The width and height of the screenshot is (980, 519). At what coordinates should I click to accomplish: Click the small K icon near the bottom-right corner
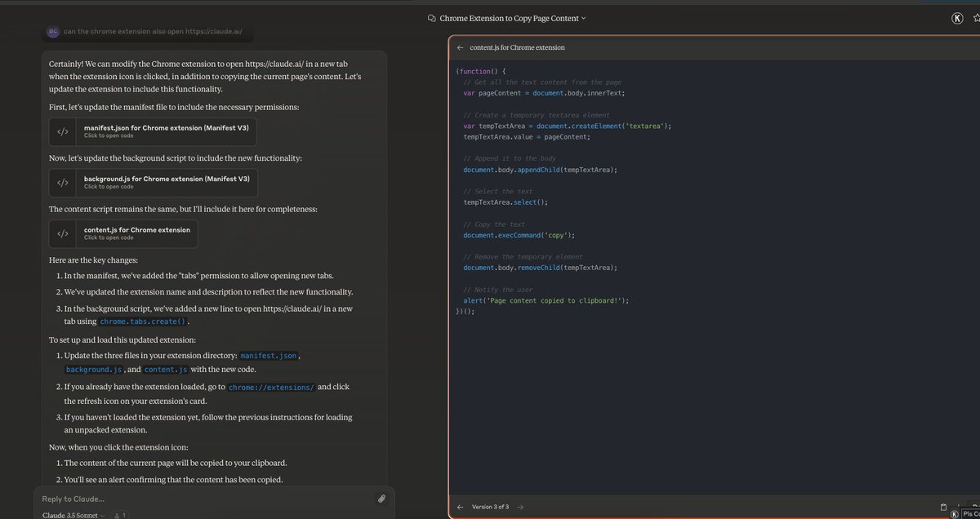tap(955, 514)
